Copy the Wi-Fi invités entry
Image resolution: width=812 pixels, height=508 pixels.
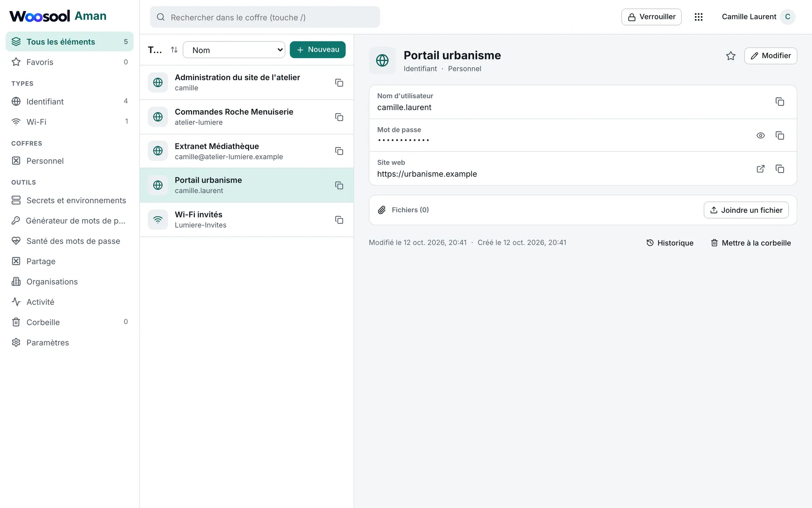coord(339,220)
